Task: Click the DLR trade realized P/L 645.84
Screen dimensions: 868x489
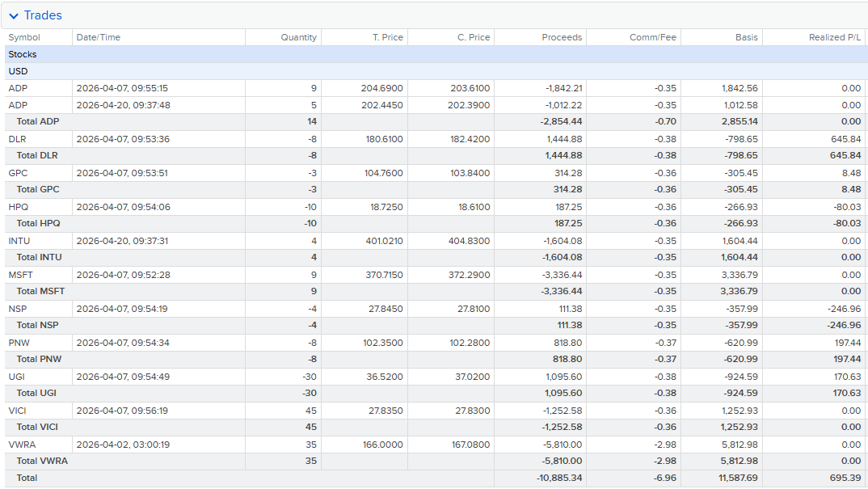Action: (846, 139)
